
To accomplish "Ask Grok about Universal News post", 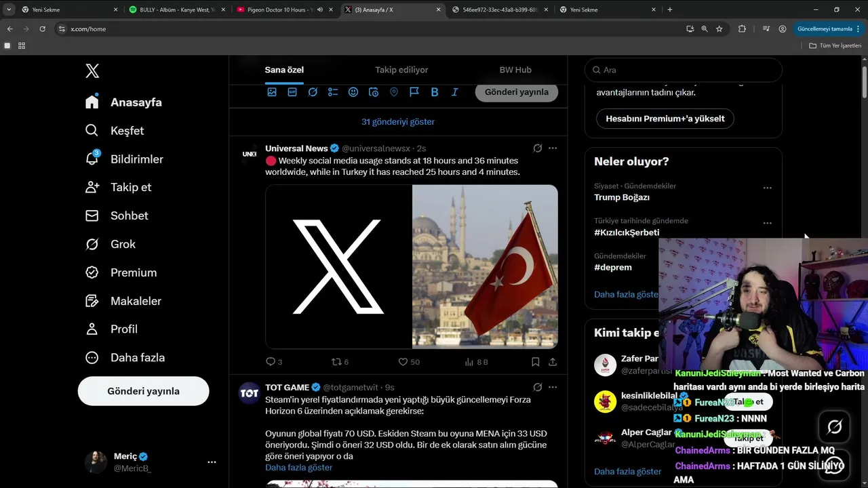I will pos(537,148).
